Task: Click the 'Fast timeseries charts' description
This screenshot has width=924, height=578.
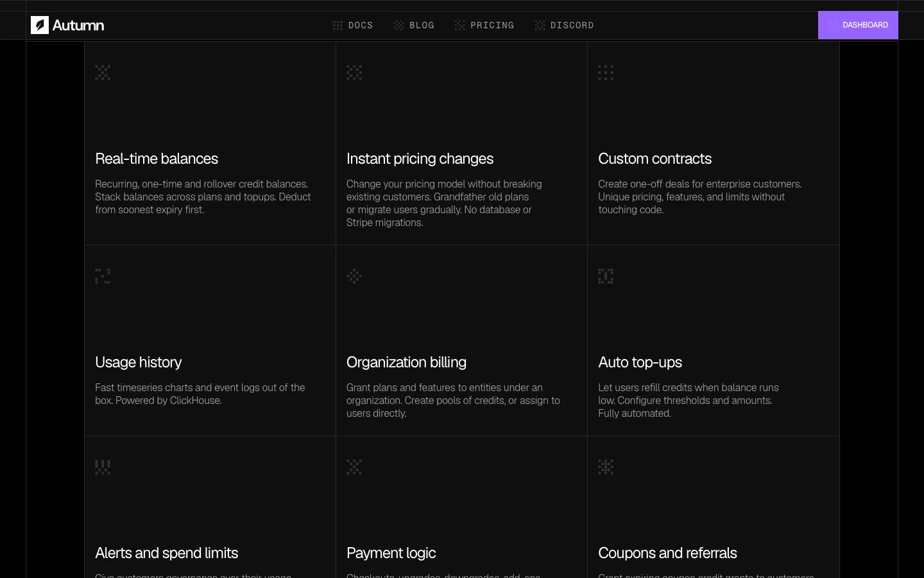Action: tap(200, 394)
